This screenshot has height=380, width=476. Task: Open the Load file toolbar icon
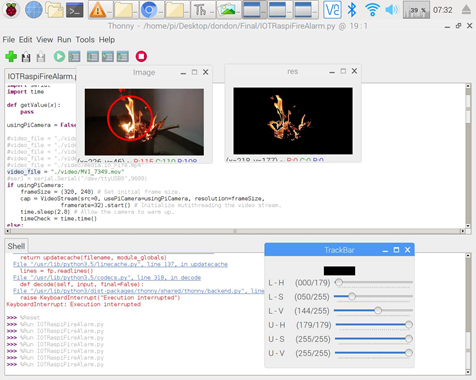coord(26,57)
